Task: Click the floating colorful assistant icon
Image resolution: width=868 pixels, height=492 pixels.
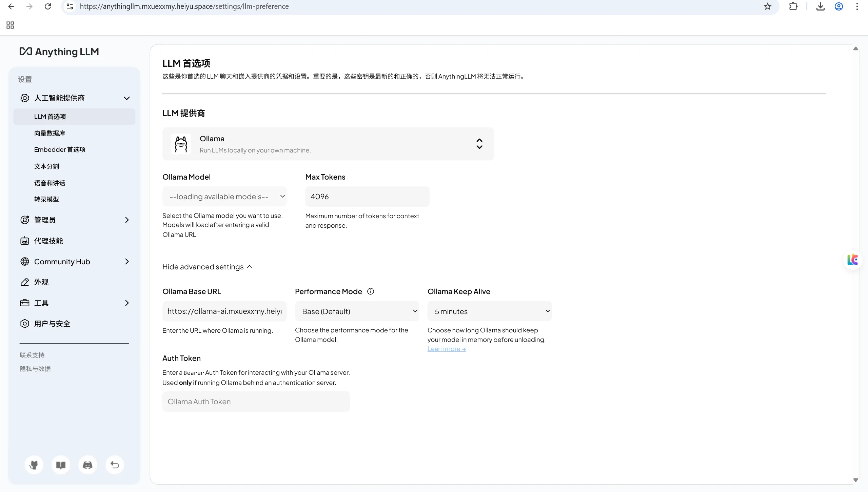Action: pyautogui.click(x=852, y=260)
